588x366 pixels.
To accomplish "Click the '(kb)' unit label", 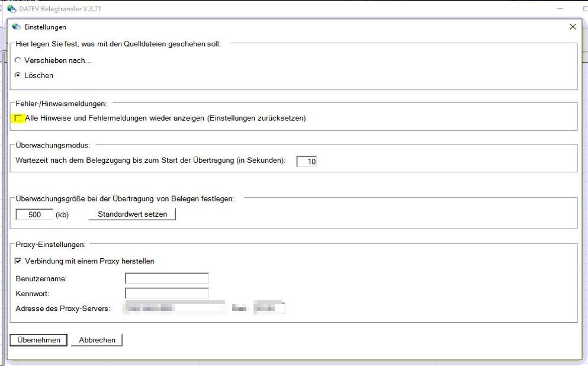I will (x=62, y=215).
